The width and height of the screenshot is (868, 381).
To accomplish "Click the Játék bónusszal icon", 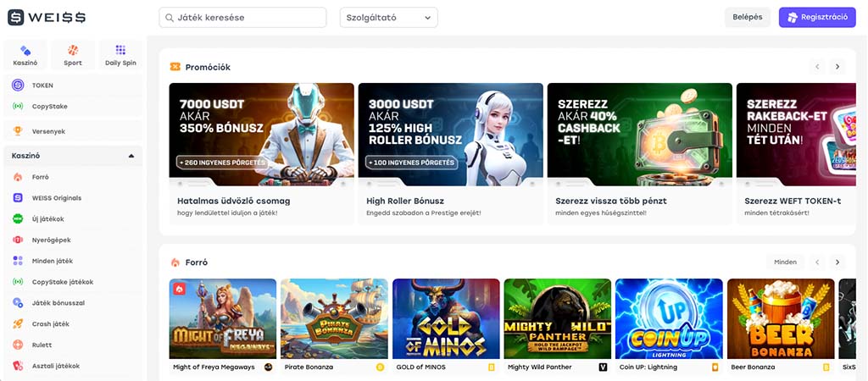I will click(x=18, y=303).
